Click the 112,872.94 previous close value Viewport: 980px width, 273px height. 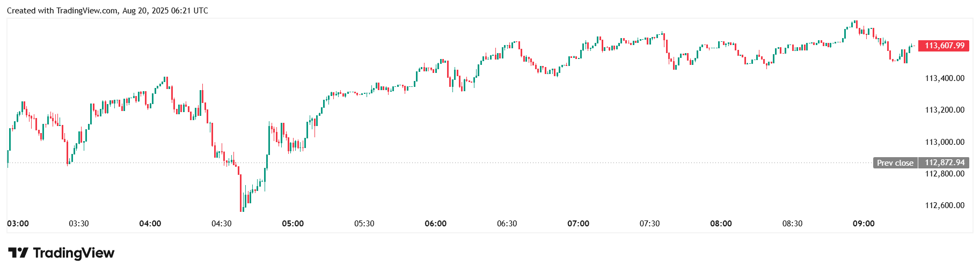(x=944, y=163)
